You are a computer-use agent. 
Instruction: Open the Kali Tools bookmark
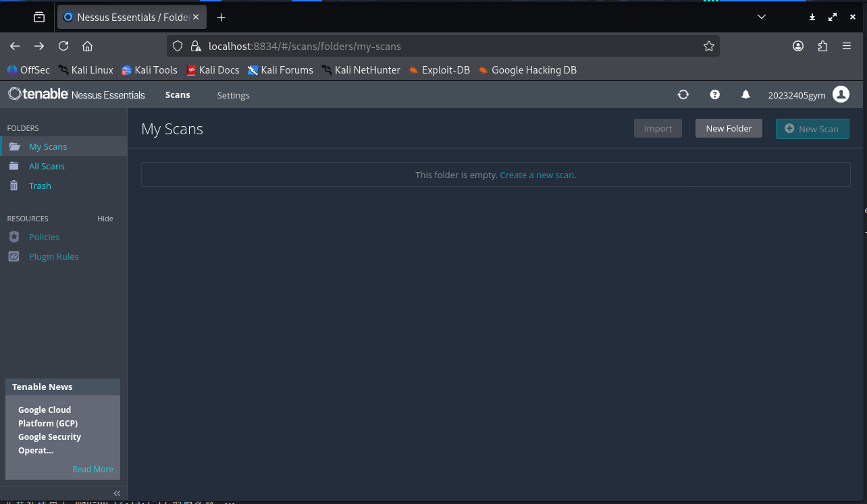pyautogui.click(x=149, y=69)
